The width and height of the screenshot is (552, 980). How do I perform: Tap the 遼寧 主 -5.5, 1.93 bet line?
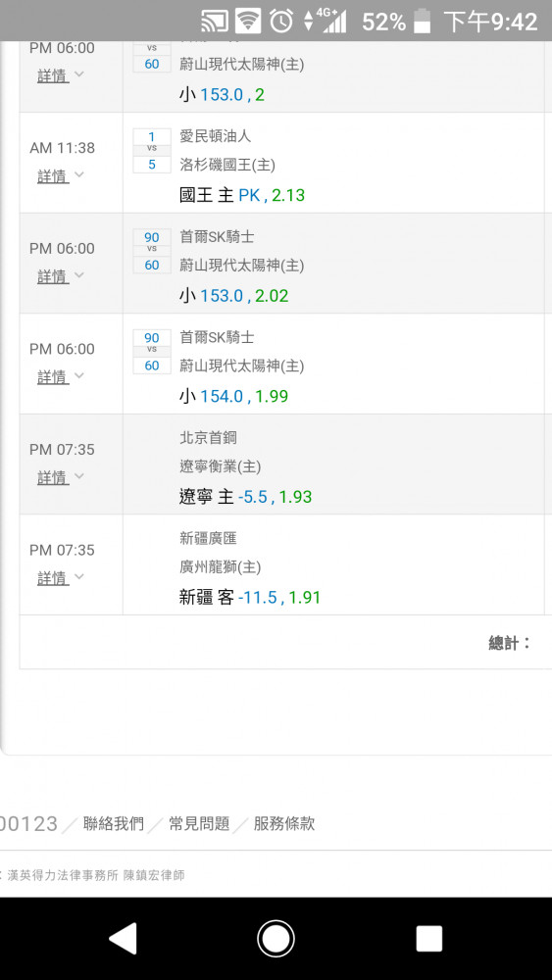tap(246, 497)
